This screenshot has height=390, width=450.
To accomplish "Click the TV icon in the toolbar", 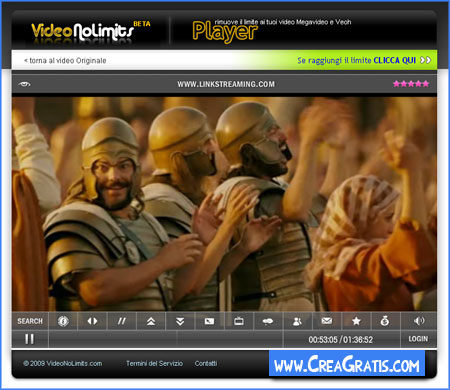I will (239, 321).
